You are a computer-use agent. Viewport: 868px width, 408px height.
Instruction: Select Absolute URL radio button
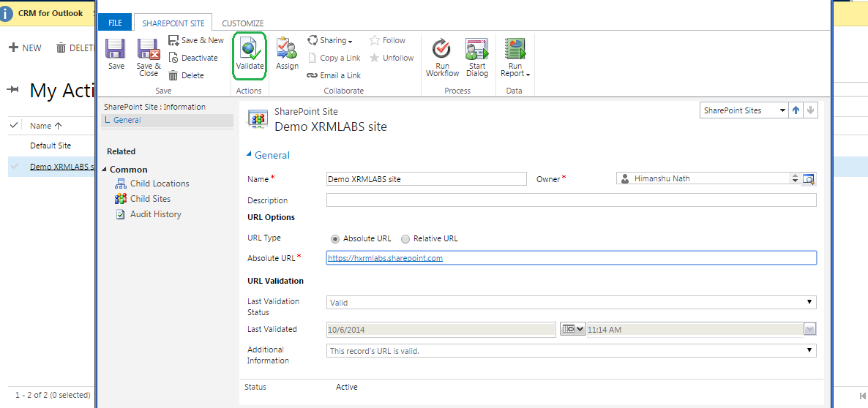(x=334, y=239)
